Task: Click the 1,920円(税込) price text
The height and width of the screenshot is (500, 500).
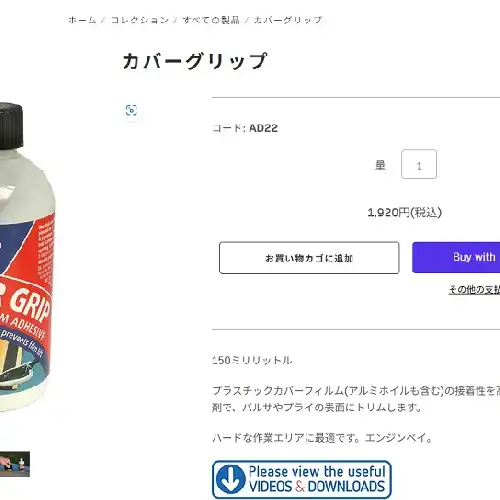Action: coord(404,212)
